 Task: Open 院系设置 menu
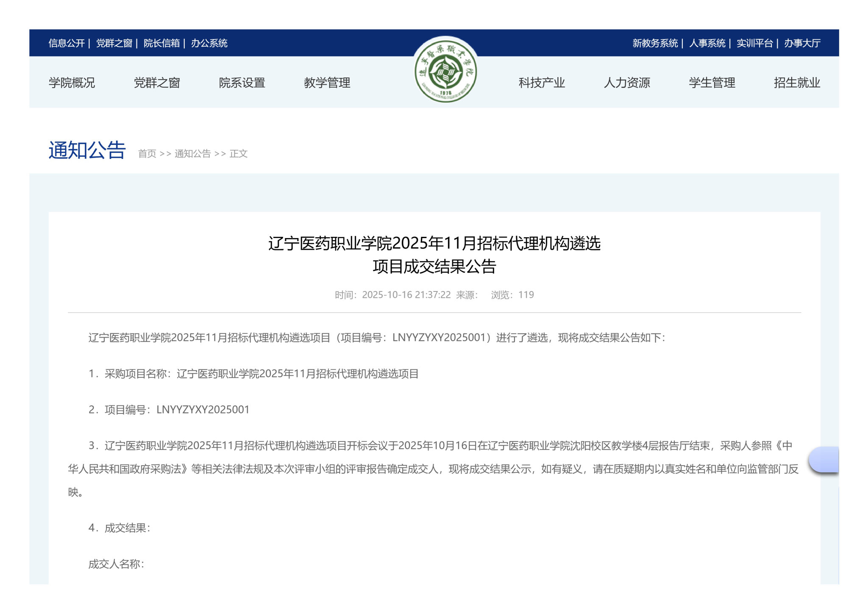pyautogui.click(x=242, y=83)
